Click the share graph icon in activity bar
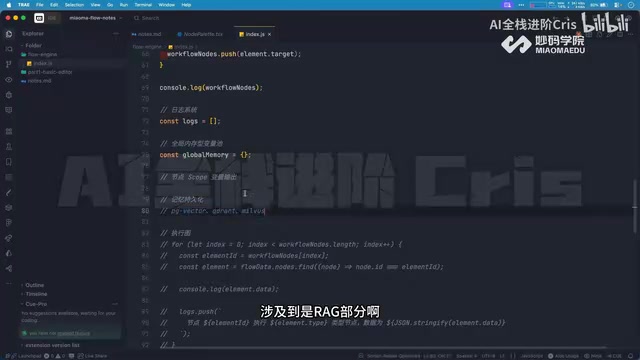 pyautogui.click(x=9, y=269)
